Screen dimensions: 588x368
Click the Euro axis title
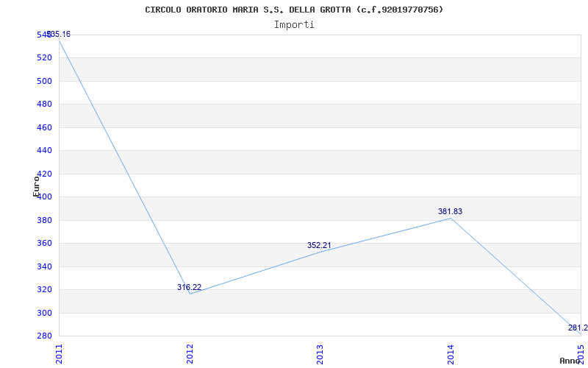click(x=36, y=187)
